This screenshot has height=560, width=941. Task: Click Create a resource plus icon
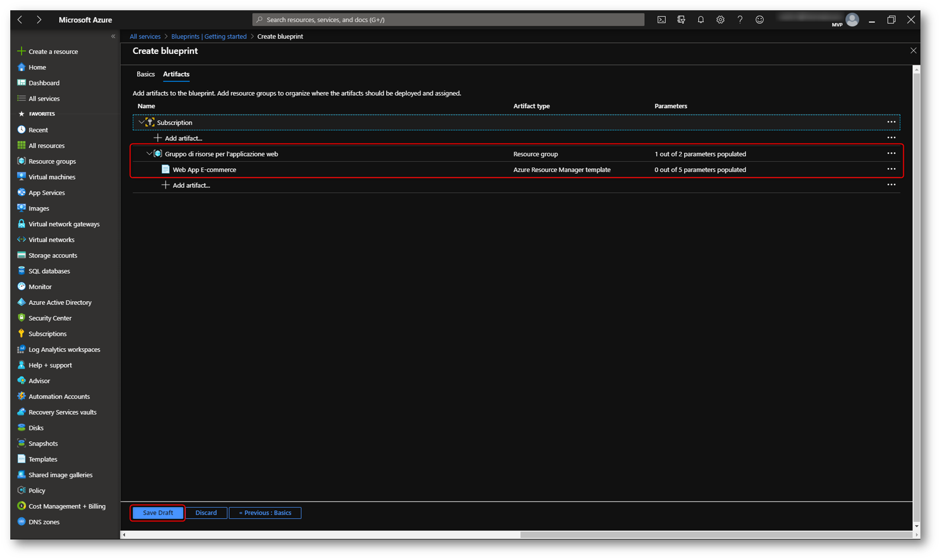21,51
